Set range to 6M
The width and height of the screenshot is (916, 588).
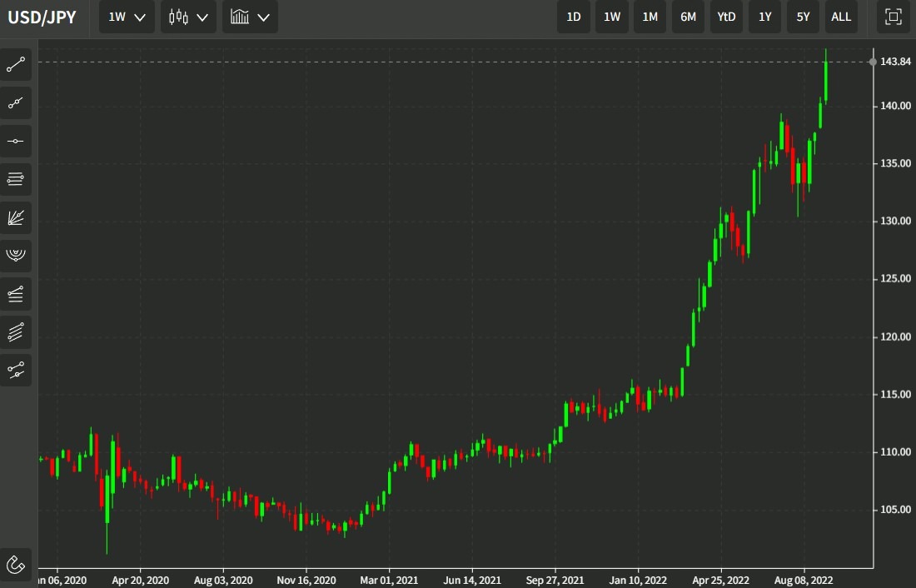click(688, 17)
